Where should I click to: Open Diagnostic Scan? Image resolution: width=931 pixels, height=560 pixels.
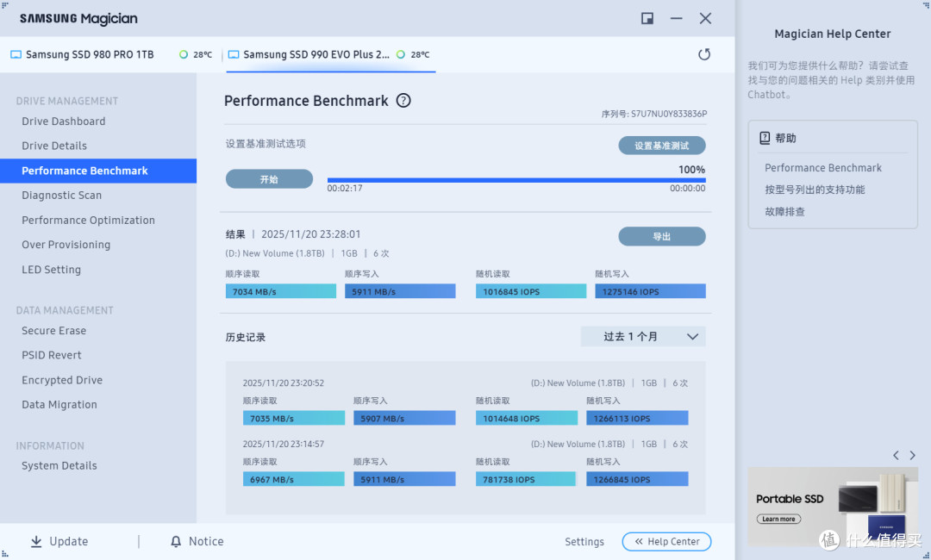pos(62,196)
